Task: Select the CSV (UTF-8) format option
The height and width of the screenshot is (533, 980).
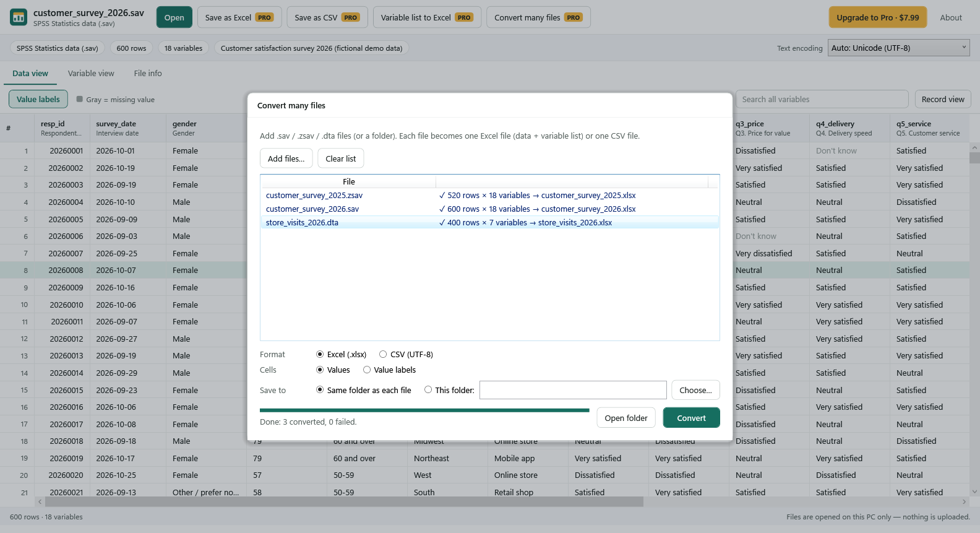Action: [406, 355]
